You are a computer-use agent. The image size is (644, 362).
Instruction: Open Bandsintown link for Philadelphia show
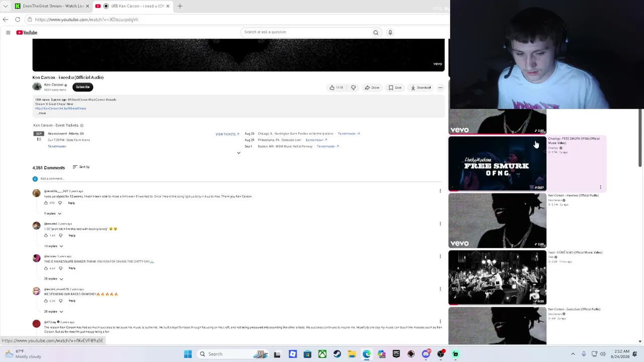click(316, 140)
